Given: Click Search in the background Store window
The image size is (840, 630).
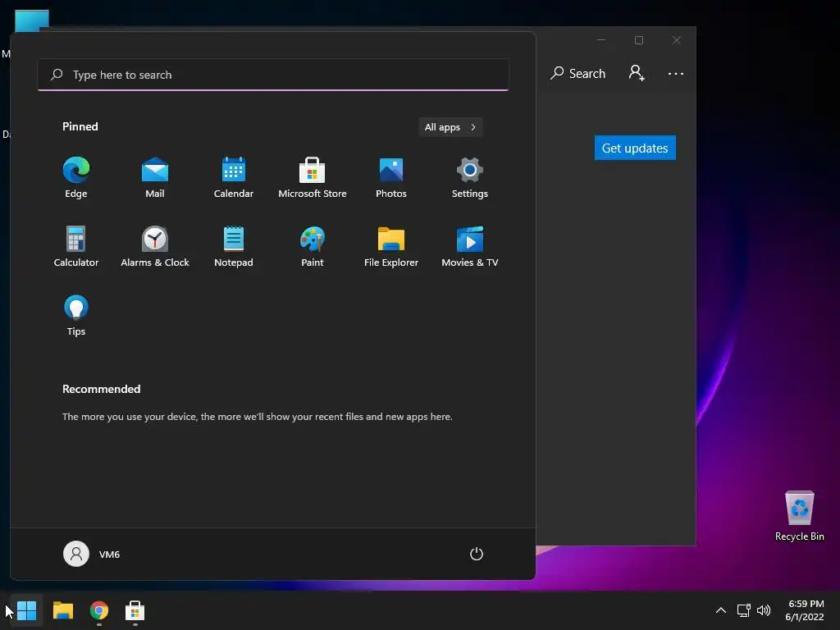Looking at the screenshot, I should pyautogui.click(x=578, y=73).
